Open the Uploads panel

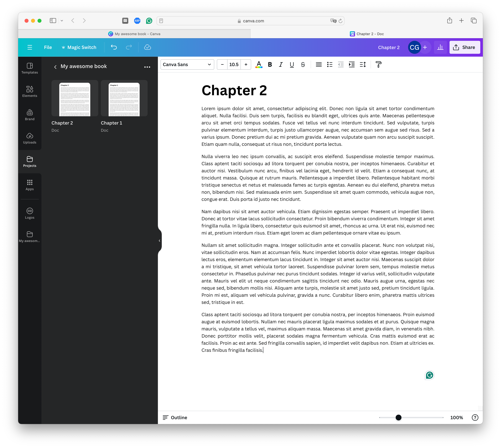pyautogui.click(x=29, y=138)
